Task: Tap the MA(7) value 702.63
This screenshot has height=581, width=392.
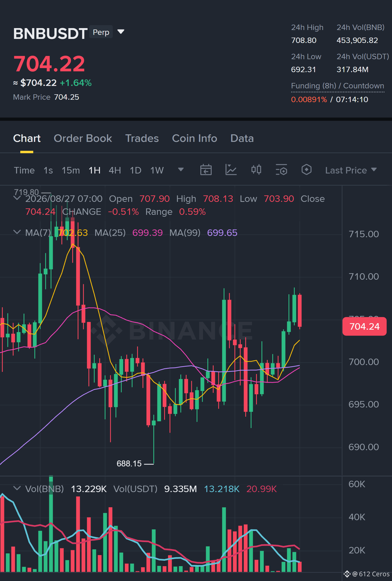Action: click(73, 233)
